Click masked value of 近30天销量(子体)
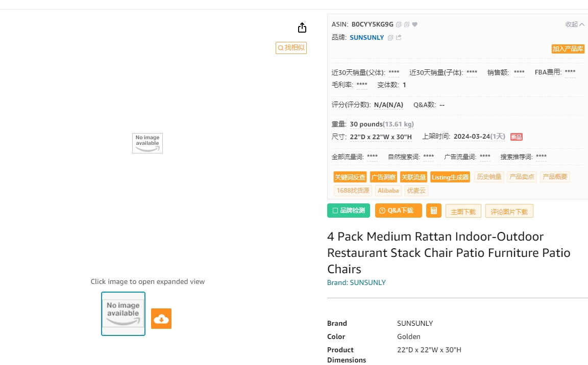Viewport: 588px width, 365px height. [472, 72]
